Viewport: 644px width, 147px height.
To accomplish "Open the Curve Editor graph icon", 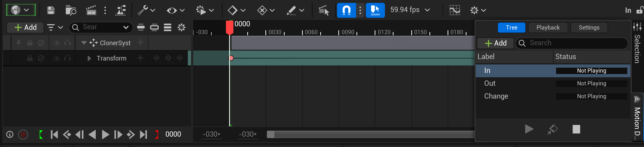I will point(454,10).
